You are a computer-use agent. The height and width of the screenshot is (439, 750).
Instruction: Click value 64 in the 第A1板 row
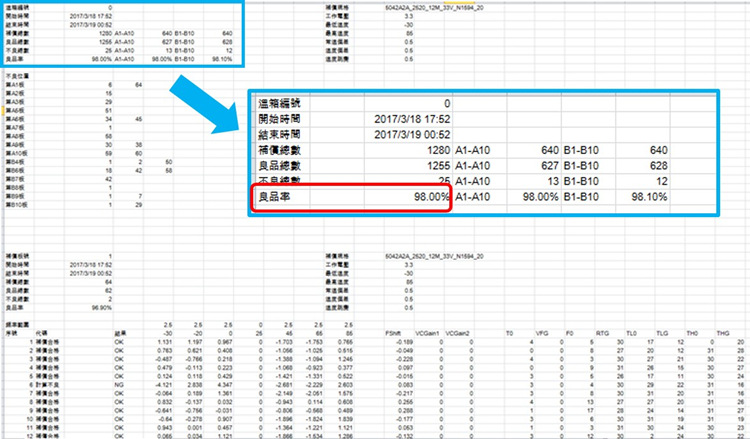pyautogui.click(x=138, y=84)
